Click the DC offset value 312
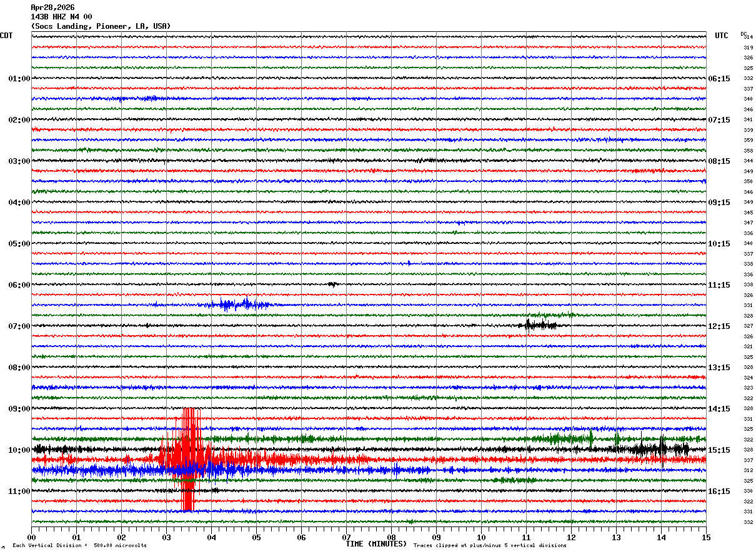The height and width of the screenshot is (554, 756). 748,471
